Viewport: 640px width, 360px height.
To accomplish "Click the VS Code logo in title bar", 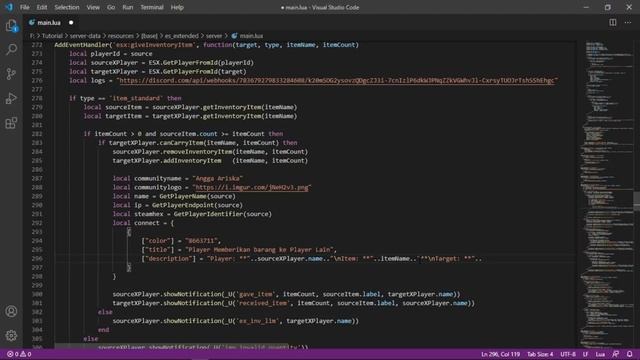I will (9, 7).
